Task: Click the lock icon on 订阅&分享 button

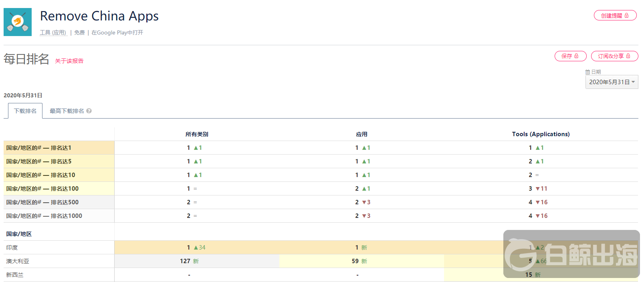Action: pos(628,56)
